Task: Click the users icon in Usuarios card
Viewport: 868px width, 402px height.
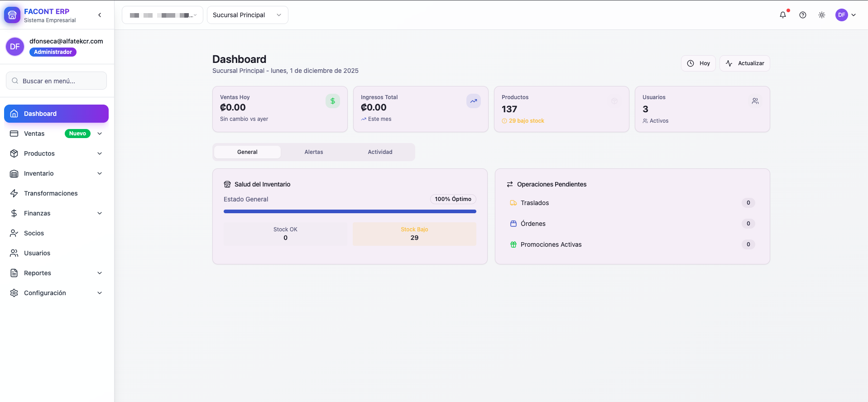Action: 755,101
